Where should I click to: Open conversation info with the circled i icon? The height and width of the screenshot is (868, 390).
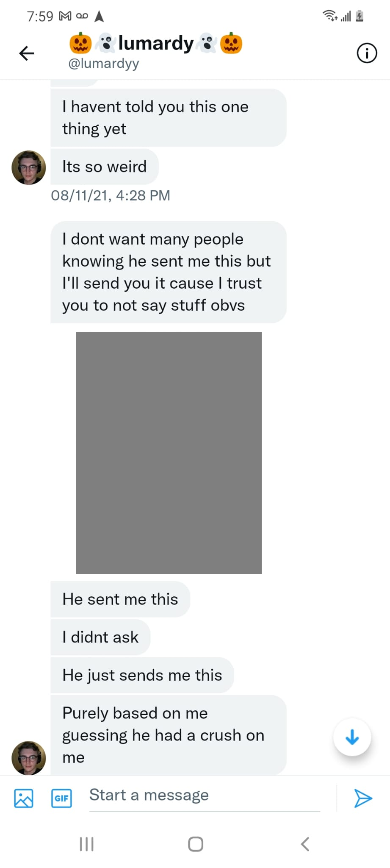point(366,53)
